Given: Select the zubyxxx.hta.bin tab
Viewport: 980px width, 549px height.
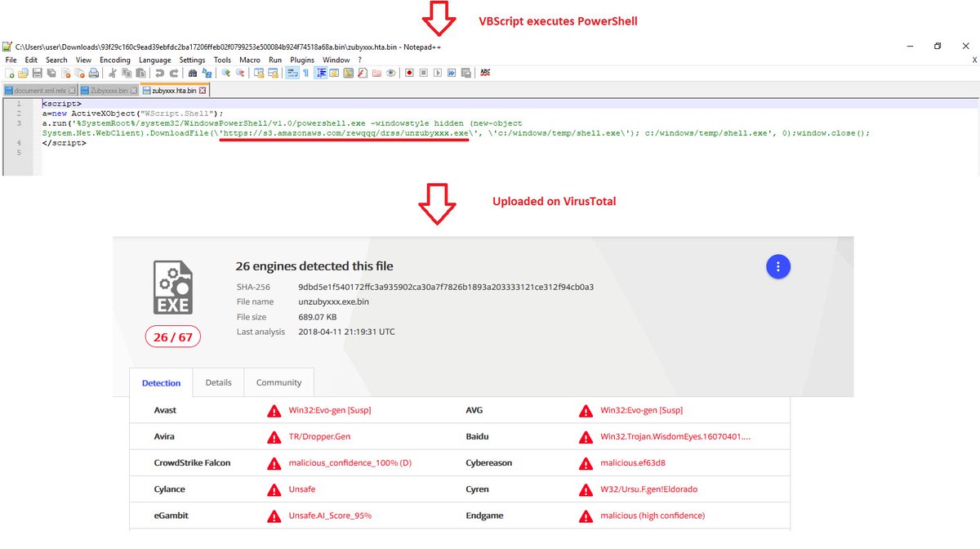Looking at the screenshot, I should click(x=175, y=91).
